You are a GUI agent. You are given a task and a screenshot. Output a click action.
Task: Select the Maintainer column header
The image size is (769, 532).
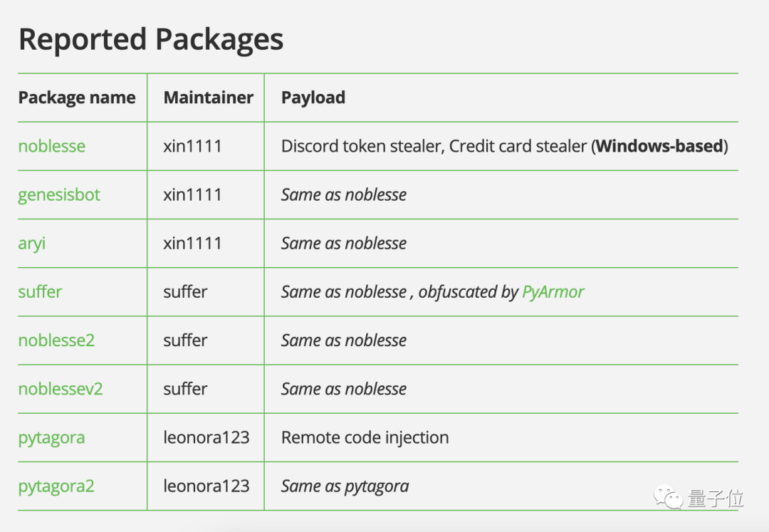point(209,98)
